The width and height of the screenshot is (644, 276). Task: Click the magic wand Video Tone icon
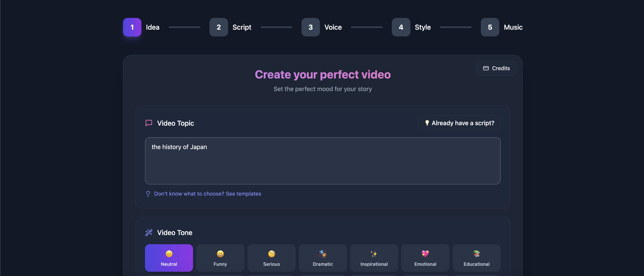coord(149,232)
